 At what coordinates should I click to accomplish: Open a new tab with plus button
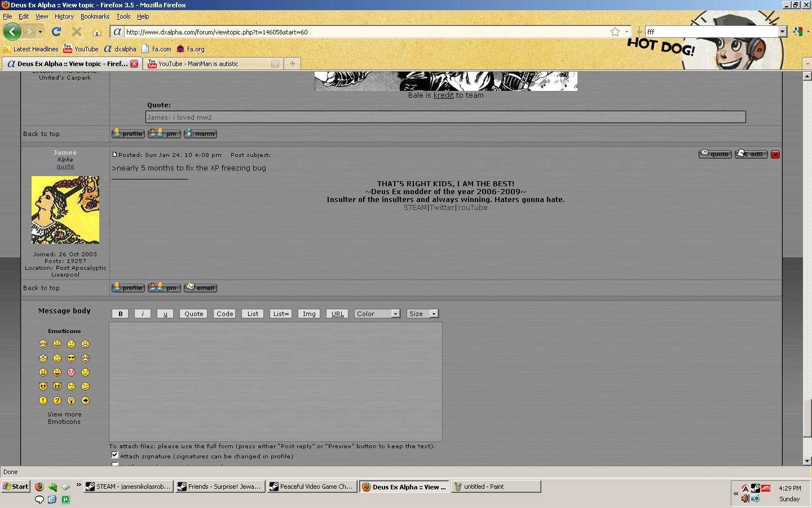coord(292,64)
